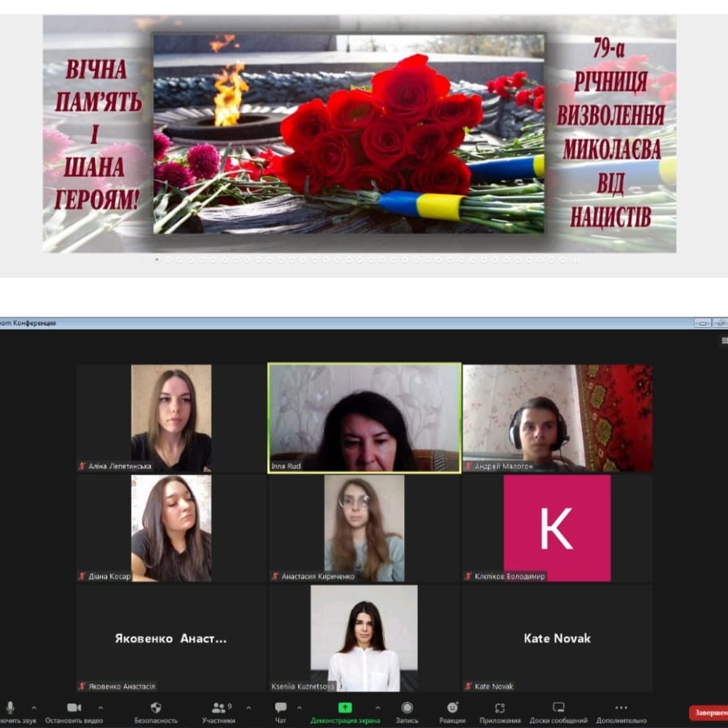Switch view using the grid icon top-right
The width and height of the screenshot is (728, 728).
[x=724, y=341]
